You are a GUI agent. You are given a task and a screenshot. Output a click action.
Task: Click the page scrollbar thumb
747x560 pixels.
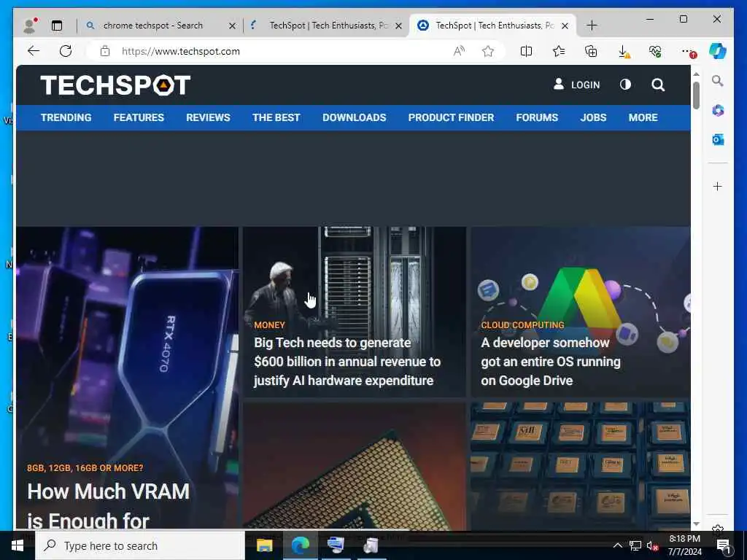click(x=696, y=96)
